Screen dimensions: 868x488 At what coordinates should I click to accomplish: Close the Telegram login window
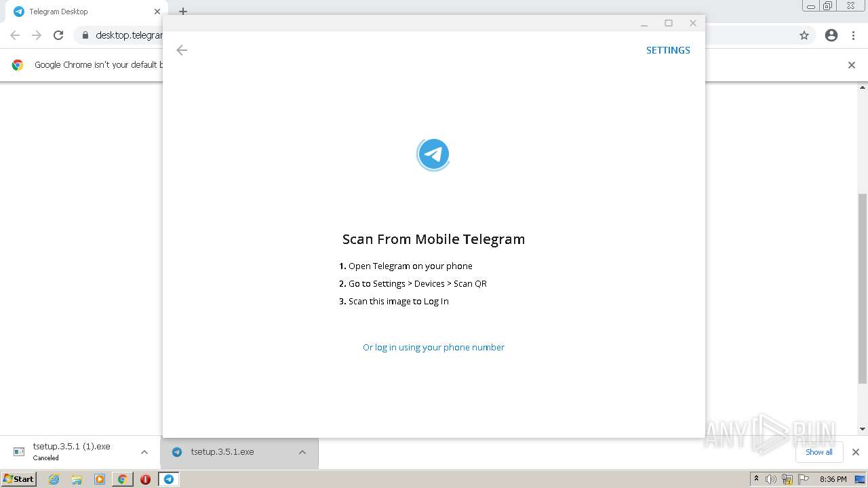[x=692, y=23]
